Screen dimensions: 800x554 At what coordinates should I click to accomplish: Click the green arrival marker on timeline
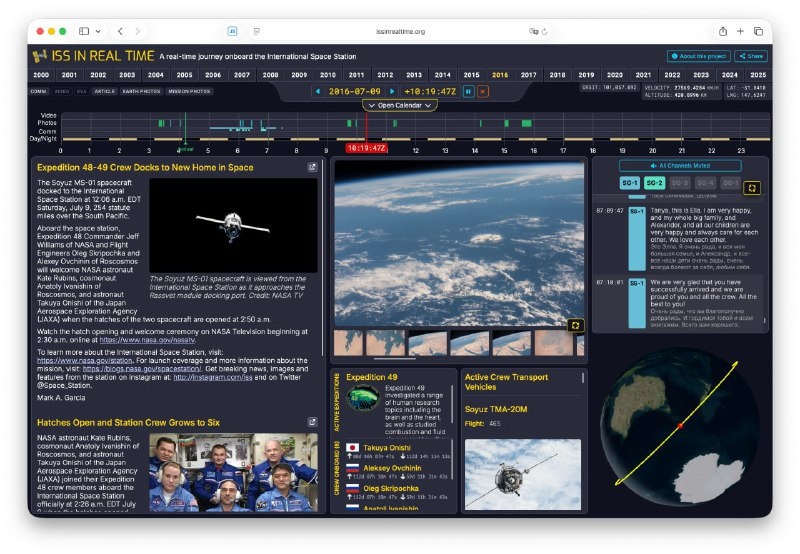coord(185,146)
